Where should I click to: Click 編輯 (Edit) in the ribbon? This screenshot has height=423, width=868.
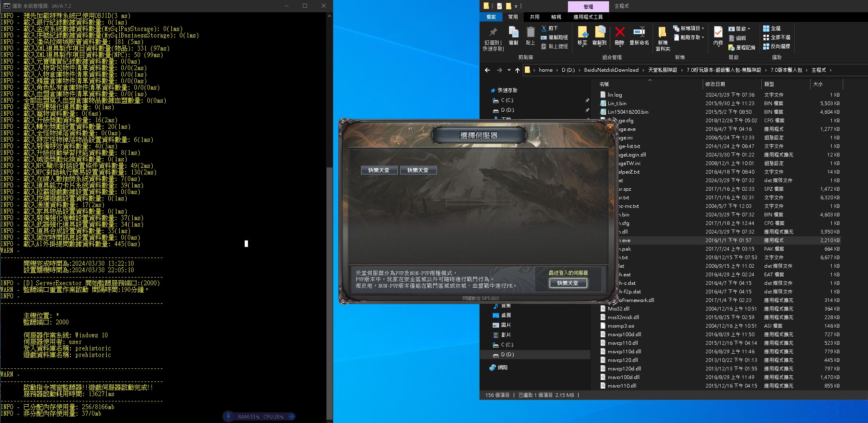(x=737, y=38)
